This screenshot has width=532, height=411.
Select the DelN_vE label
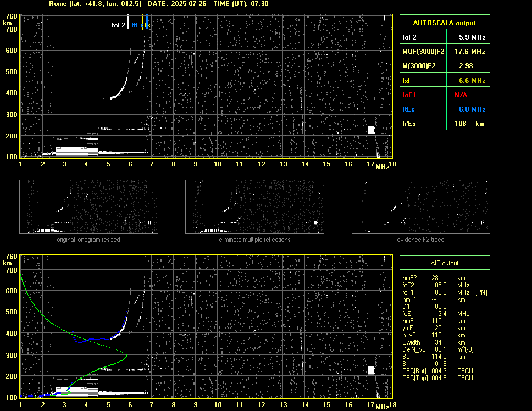pos(414,349)
